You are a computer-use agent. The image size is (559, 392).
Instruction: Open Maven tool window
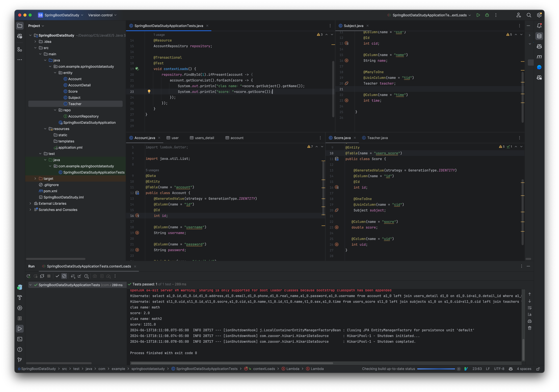pos(539,57)
